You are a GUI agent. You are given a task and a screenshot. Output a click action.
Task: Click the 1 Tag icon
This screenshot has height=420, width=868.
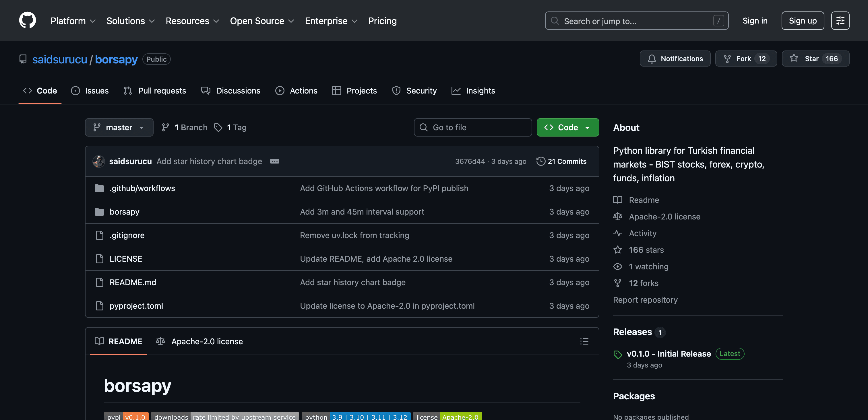click(218, 128)
